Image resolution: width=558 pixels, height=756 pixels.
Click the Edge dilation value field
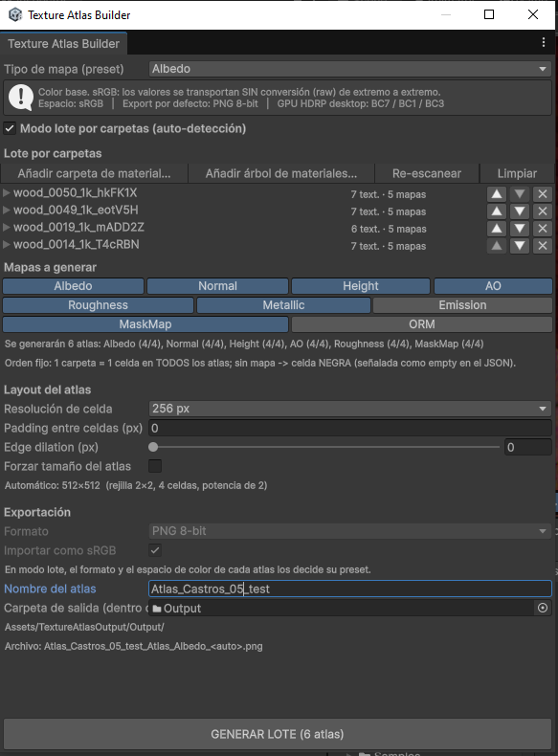(527, 447)
